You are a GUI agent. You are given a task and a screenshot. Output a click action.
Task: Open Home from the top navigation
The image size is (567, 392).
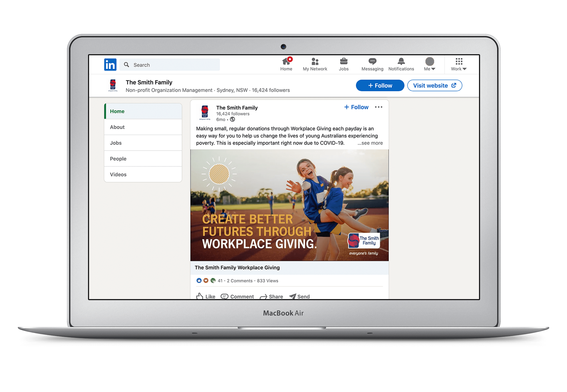coord(286,64)
